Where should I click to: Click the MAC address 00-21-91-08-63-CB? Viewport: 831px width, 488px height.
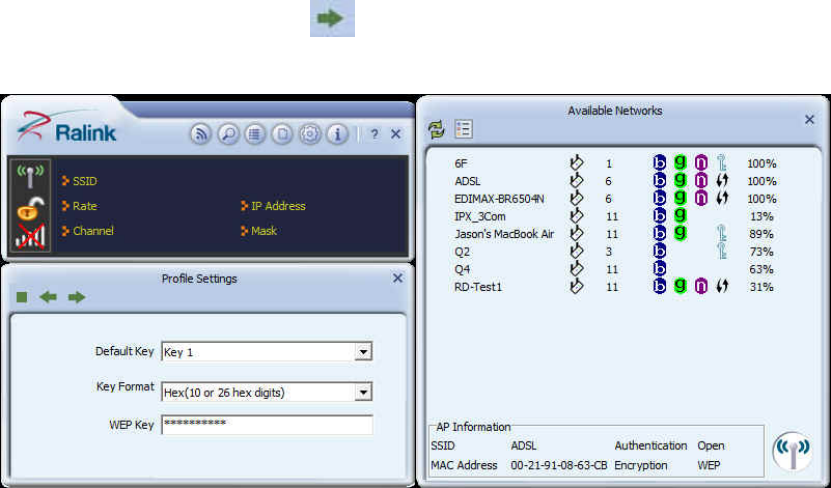[559, 465]
